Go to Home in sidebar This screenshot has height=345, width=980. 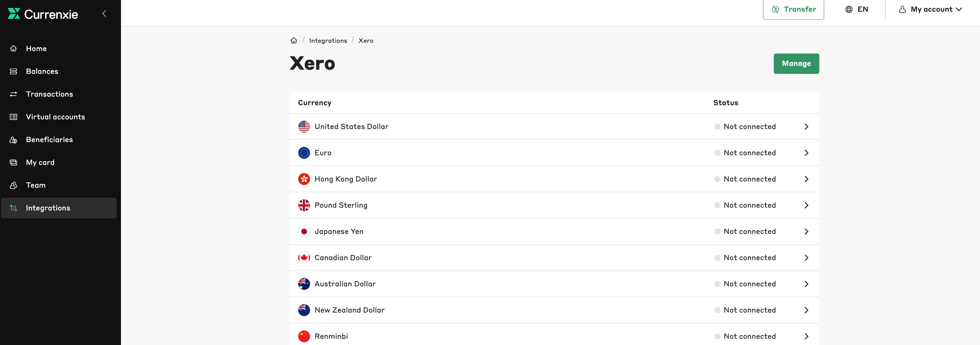click(59, 48)
